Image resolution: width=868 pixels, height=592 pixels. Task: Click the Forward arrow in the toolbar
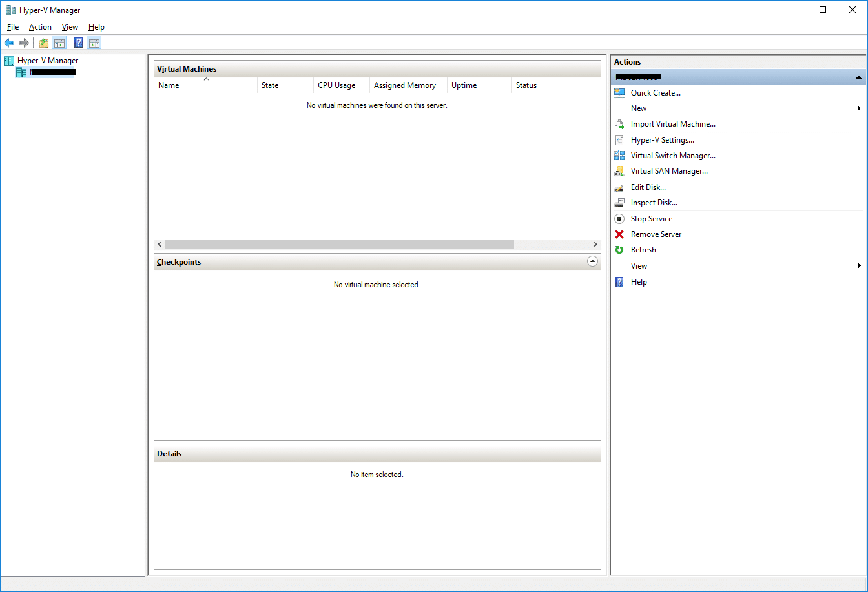tap(24, 43)
